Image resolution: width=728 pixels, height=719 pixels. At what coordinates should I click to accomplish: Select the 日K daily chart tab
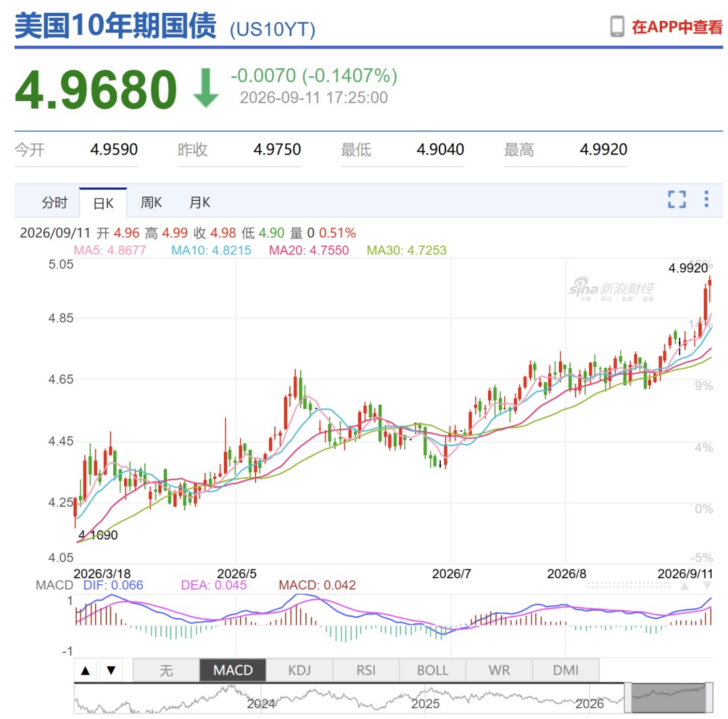[103, 203]
